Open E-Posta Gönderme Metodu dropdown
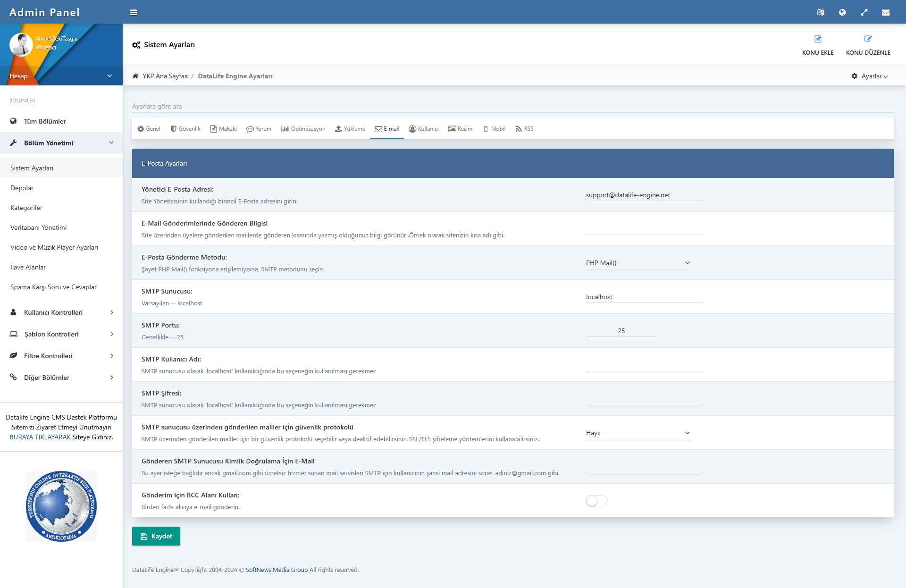 [x=638, y=263]
